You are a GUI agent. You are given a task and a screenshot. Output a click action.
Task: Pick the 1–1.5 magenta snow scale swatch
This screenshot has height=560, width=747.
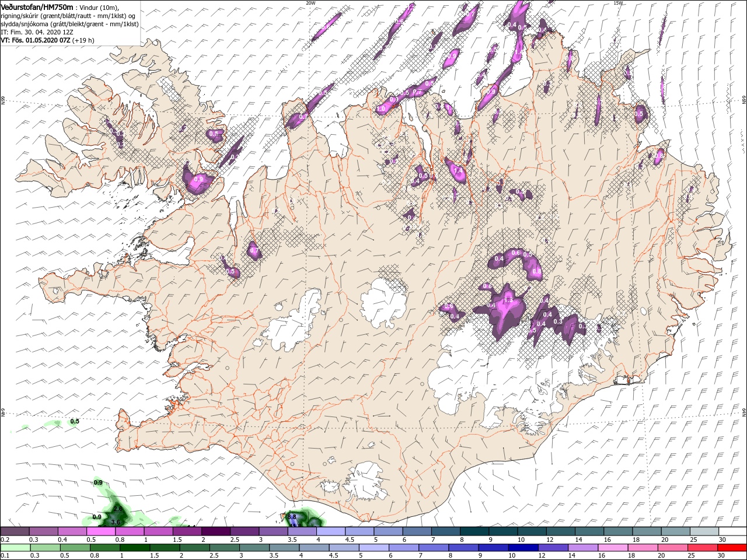(x=158, y=531)
